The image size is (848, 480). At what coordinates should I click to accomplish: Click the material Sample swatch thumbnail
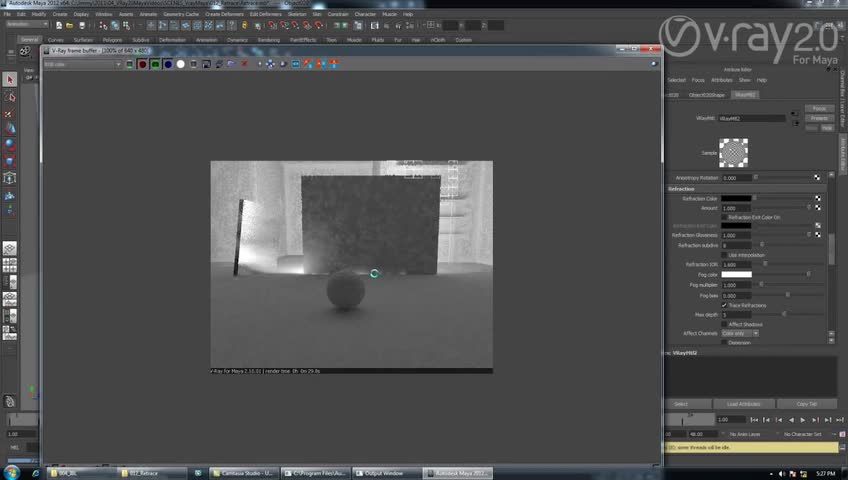pos(733,153)
